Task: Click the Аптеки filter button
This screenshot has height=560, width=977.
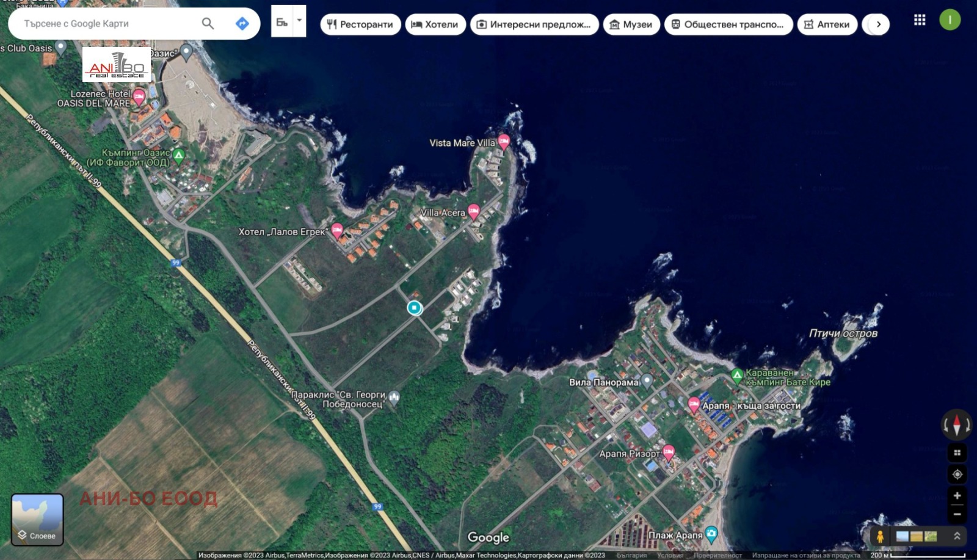Action: [x=827, y=24]
